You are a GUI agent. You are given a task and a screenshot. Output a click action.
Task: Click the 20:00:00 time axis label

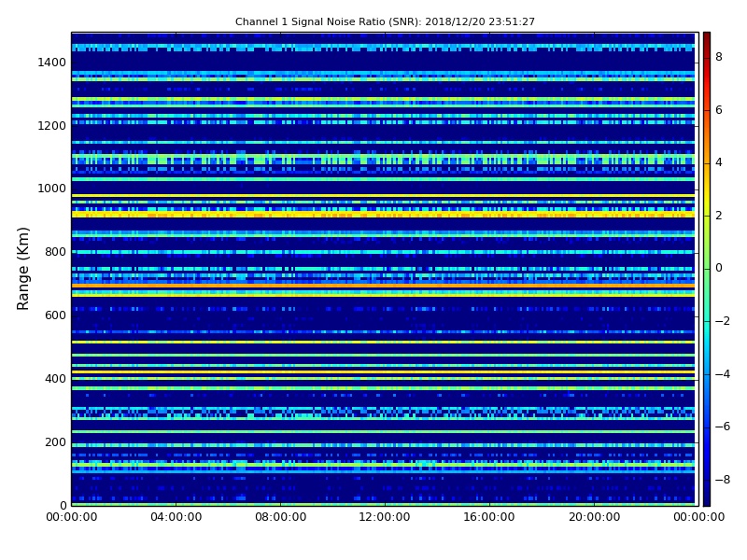click(x=594, y=517)
